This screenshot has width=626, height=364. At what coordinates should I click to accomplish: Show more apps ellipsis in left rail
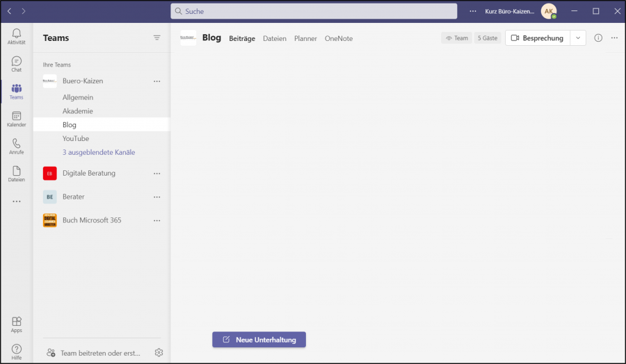[x=17, y=201]
